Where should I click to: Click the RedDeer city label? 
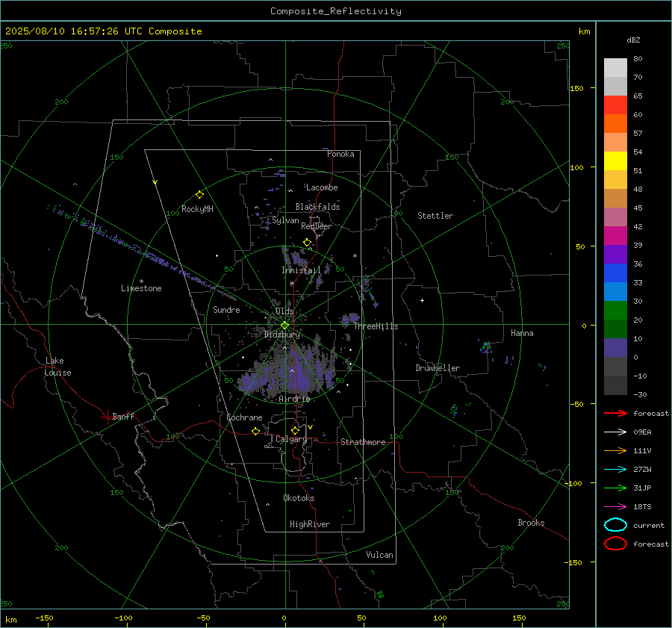(x=317, y=226)
